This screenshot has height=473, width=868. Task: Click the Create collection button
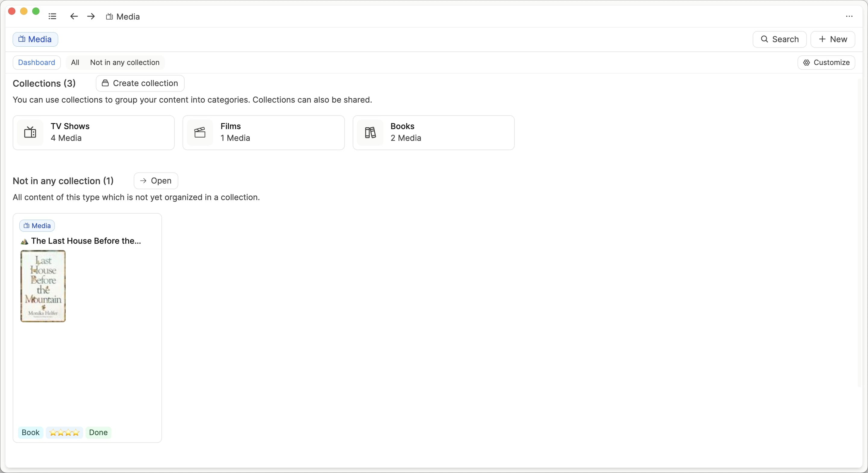(x=140, y=83)
